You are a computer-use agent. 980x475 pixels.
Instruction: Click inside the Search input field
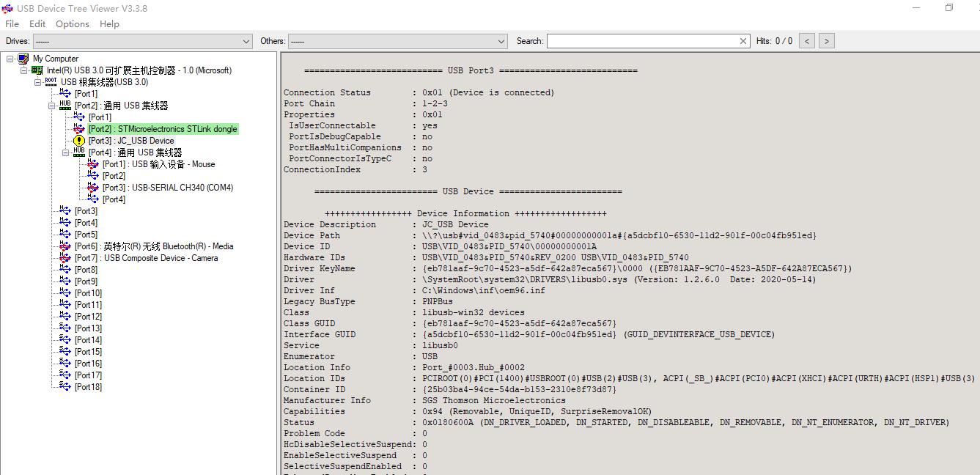(x=645, y=40)
